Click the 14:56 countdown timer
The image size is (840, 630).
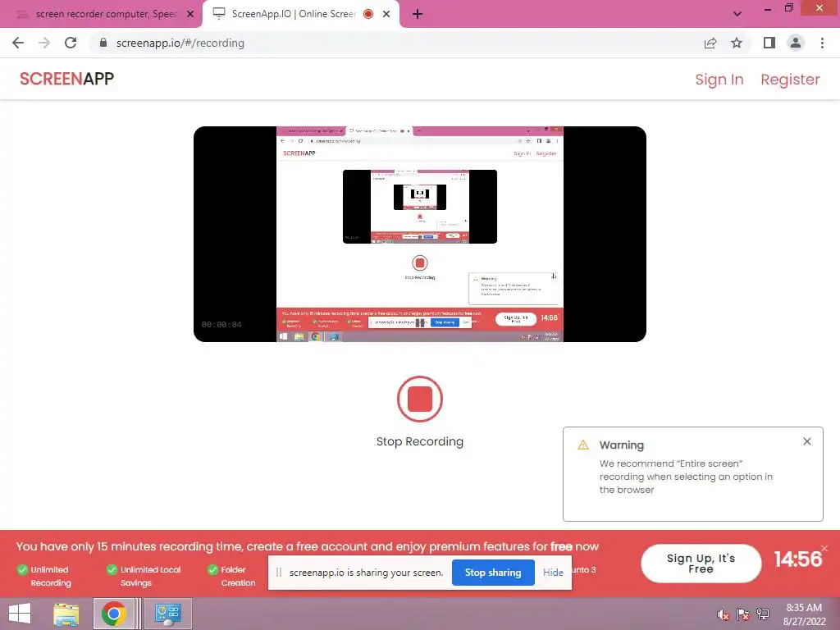tap(797, 559)
